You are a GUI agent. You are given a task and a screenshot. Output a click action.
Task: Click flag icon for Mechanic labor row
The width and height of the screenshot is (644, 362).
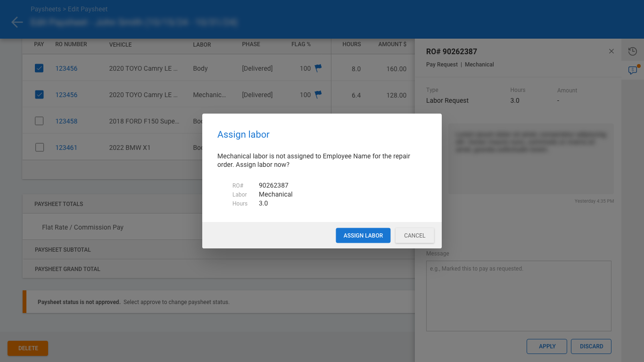tap(318, 94)
